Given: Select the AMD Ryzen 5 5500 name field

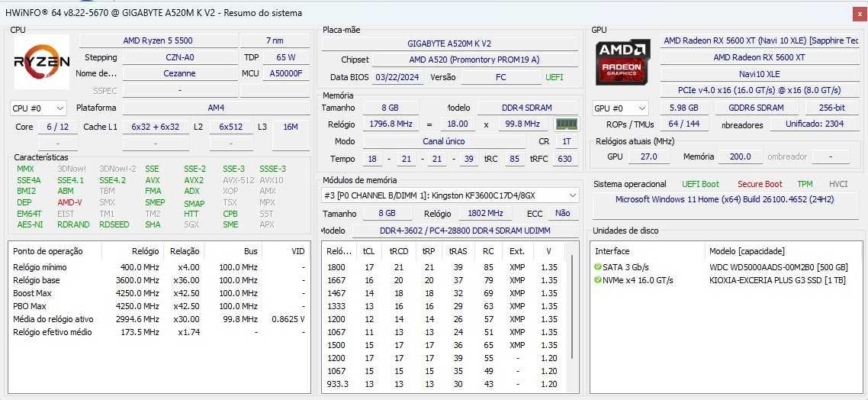Looking at the screenshot, I should (158, 40).
